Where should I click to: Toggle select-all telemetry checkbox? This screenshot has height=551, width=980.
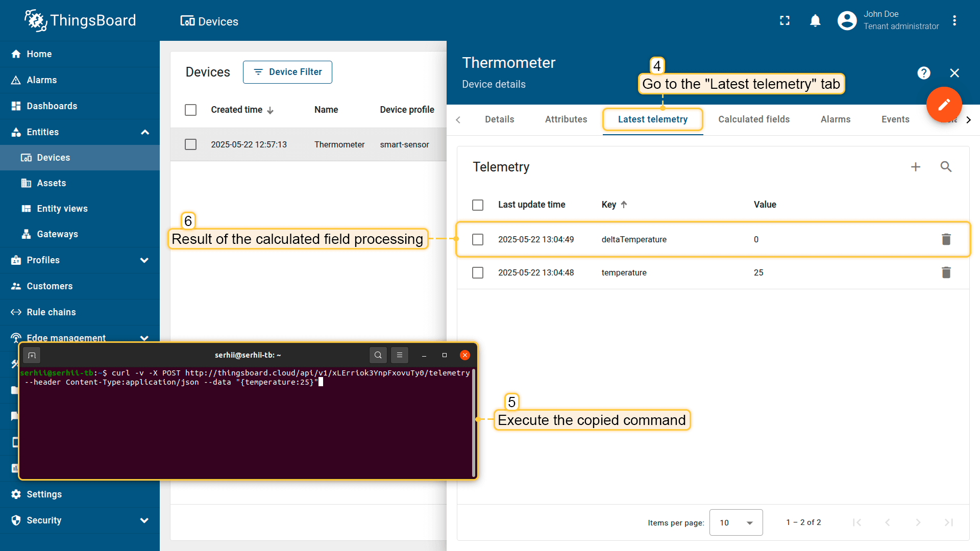[x=478, y=205]
